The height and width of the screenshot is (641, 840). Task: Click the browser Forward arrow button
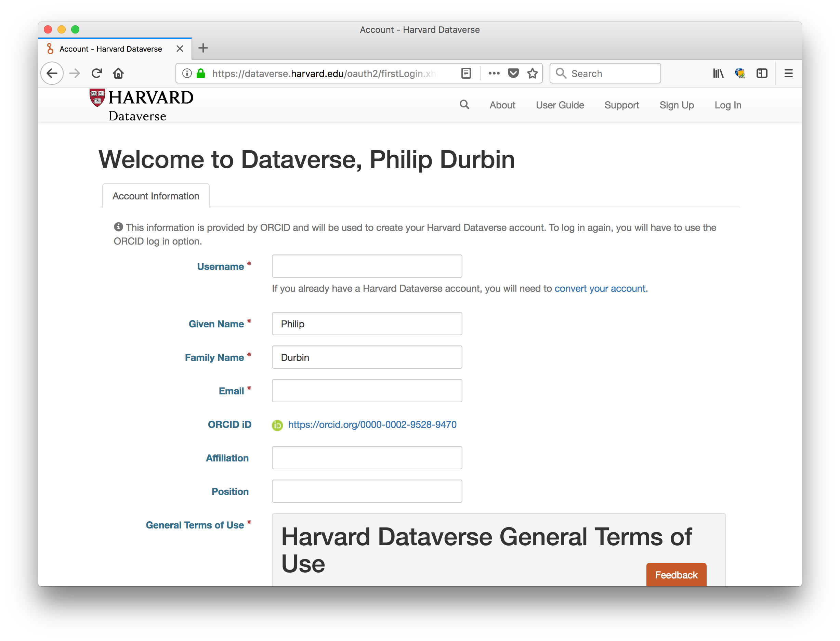coord(75,73)
